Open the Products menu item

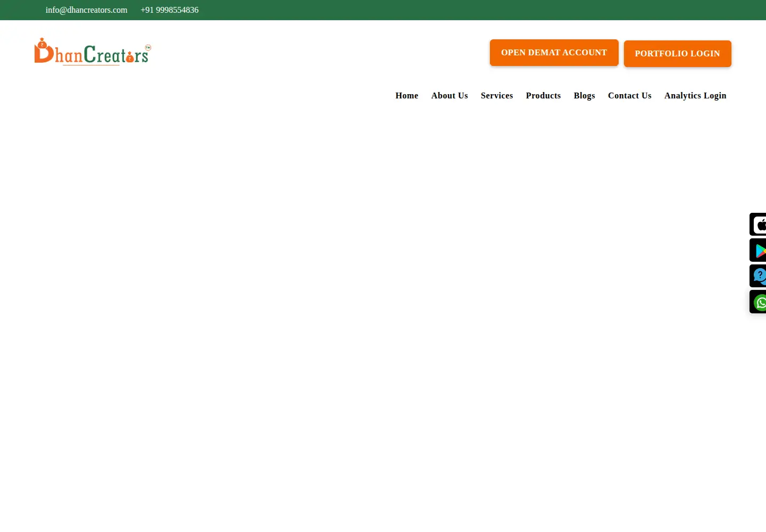[x=543, y=96]
